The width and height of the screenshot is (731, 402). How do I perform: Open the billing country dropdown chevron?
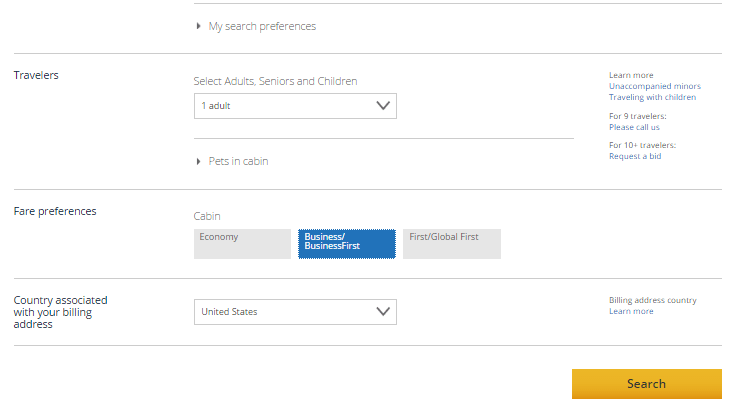click(x=383, y=312)
